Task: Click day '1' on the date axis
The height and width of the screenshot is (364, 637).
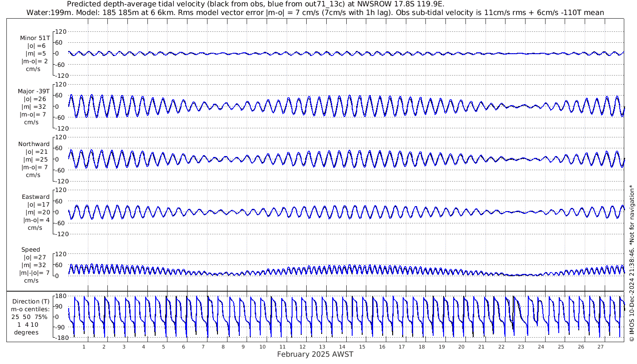Action: (x=84, y=347)
